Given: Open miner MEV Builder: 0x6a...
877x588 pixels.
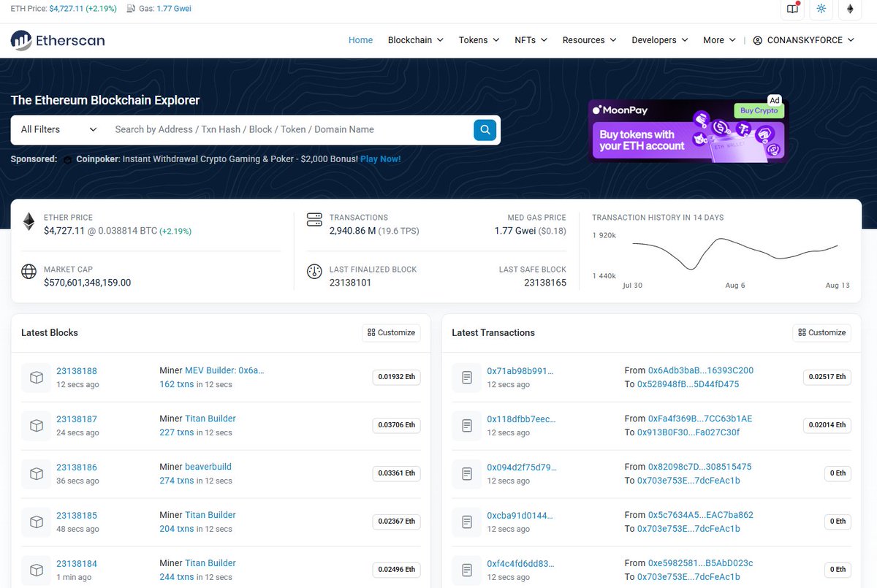Looking at the screenshot, I should 224,370.
